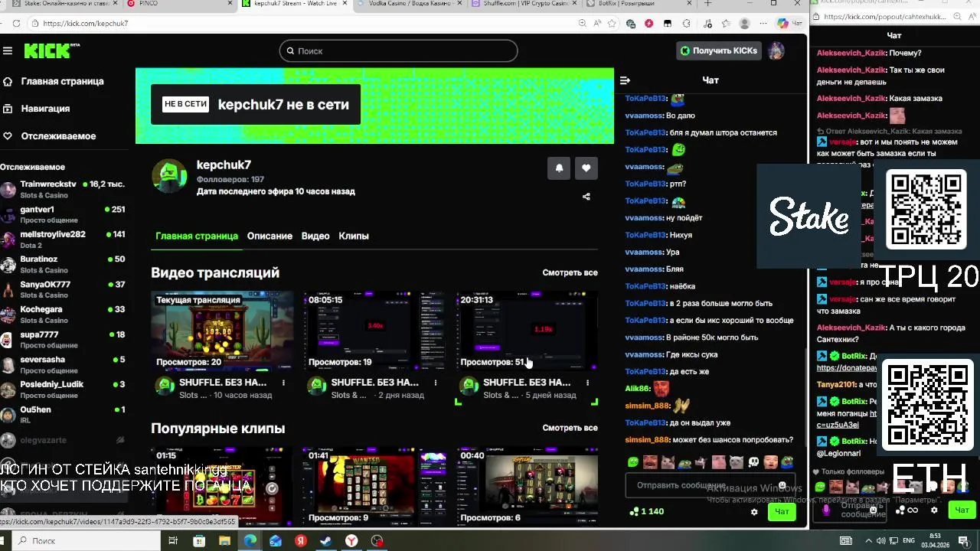Click the main chat Отправить сообщение field
The width and height of the screenshot is (980, 551).
point(710,485)
